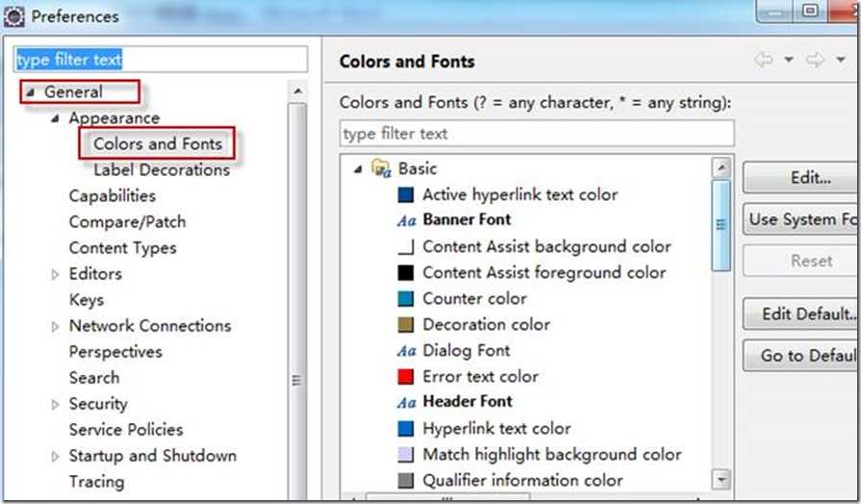Select the Match highlight background color swatch

(x=406, y=455)
